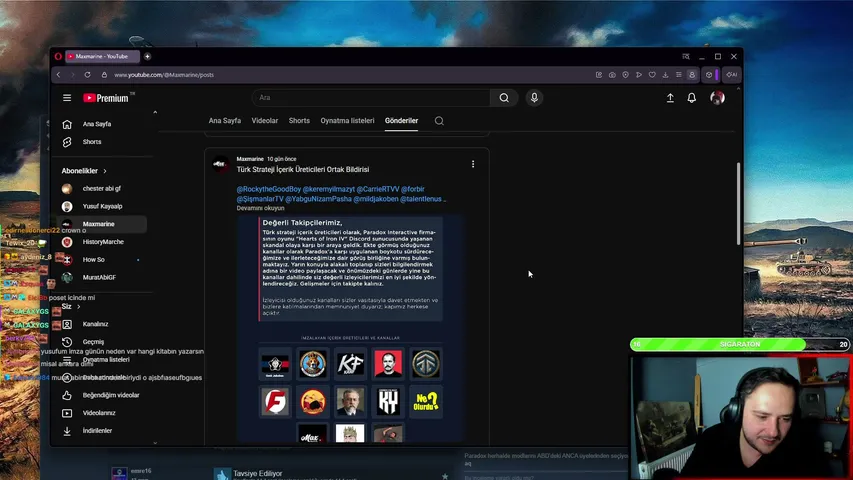The image size is (853, 480).
Task: Click the download icon in address bar
Action: [665, 75]
